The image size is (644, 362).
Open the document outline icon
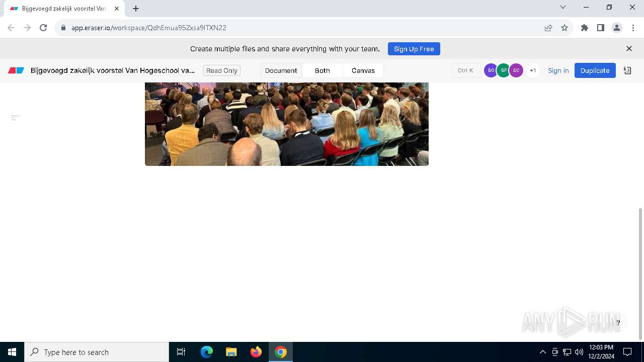click(x=16, y=118)
